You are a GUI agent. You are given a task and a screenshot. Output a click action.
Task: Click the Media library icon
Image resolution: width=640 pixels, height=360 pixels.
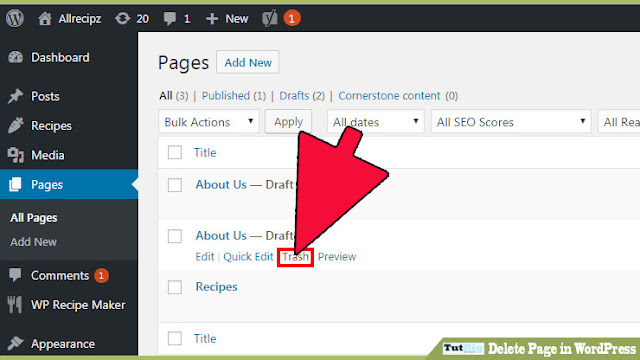tap(16, 156)
